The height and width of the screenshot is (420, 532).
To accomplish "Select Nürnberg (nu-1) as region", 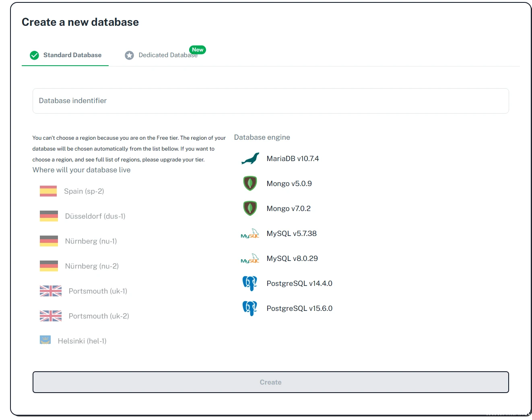I will tap(91, 241).
